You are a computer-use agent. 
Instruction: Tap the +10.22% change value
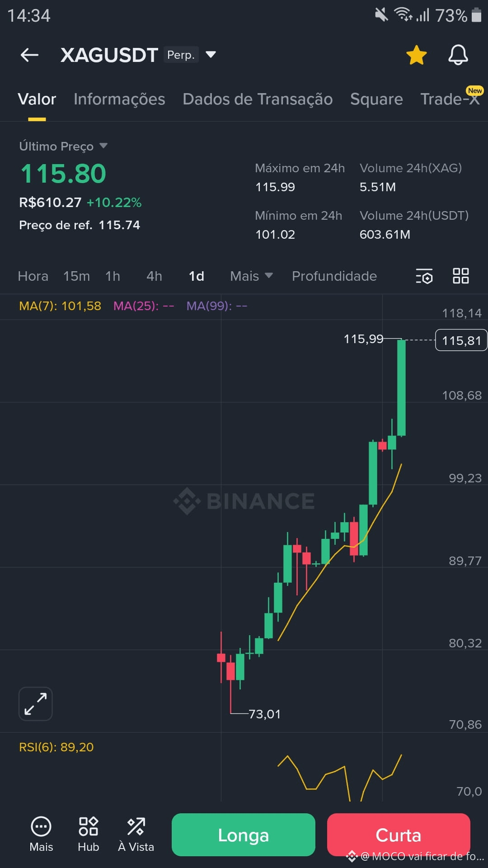click(x=114, y=202)
